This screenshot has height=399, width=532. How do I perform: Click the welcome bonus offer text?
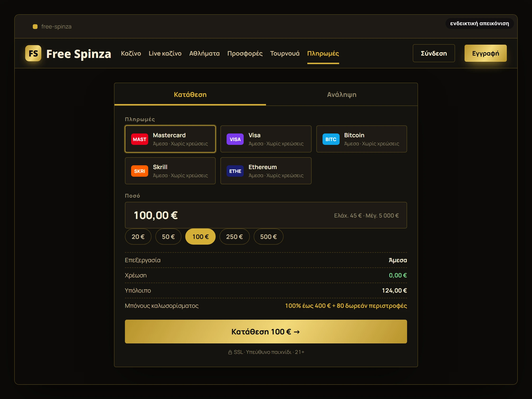coord(346,306)
